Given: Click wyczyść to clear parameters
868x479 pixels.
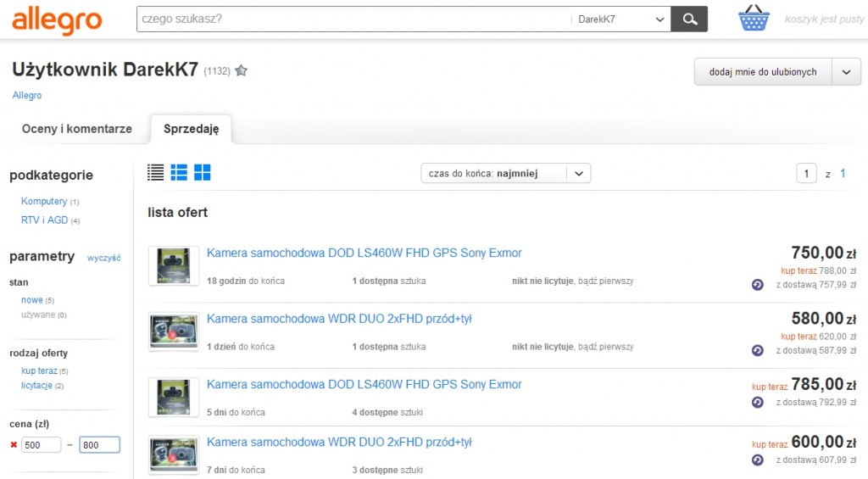Looking at the screenshot, I should [x=104, y=258].
